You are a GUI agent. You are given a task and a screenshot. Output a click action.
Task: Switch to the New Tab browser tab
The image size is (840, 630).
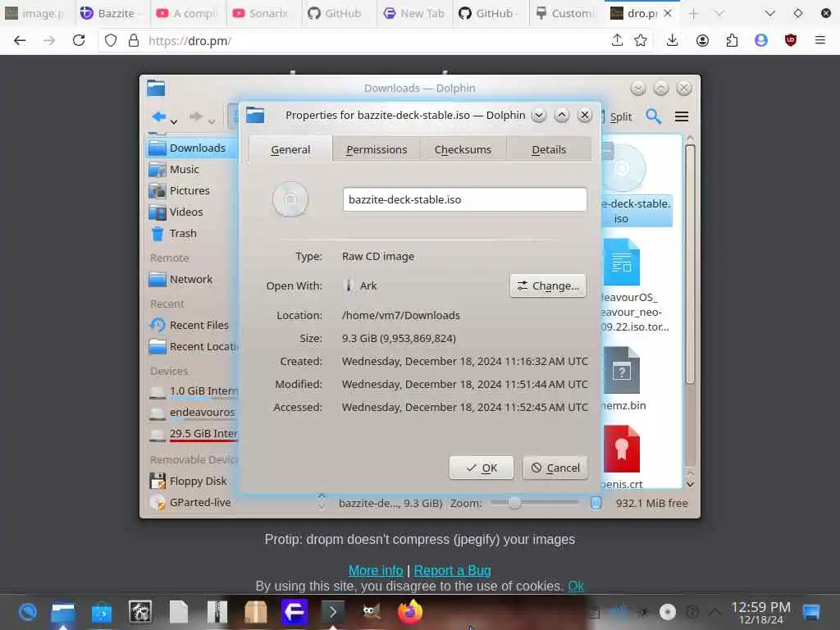414,13
